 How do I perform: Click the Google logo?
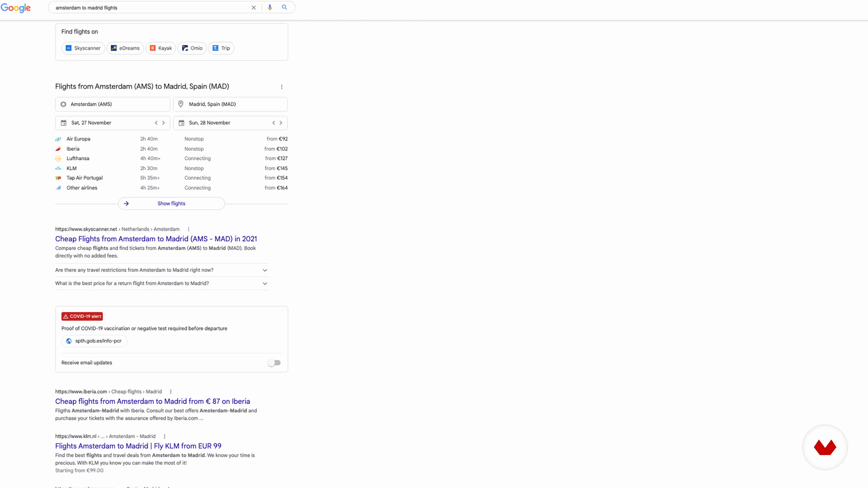(x=16, y=7)
